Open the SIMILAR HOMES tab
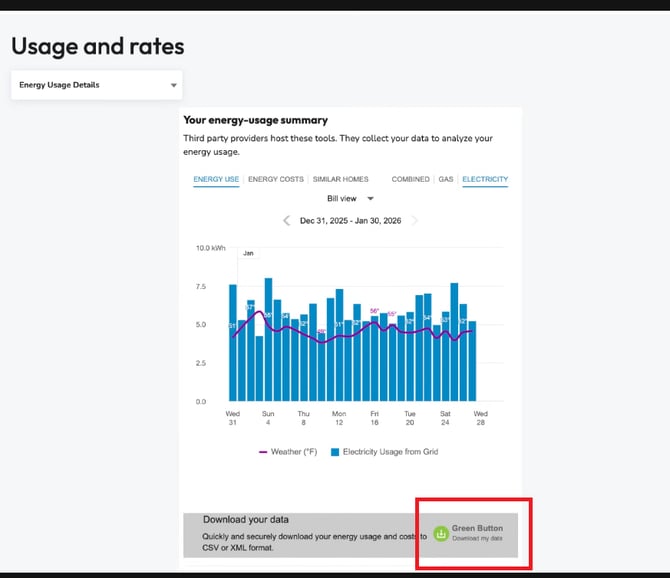This screenshot has height=578, width=670. pos(340,180)
